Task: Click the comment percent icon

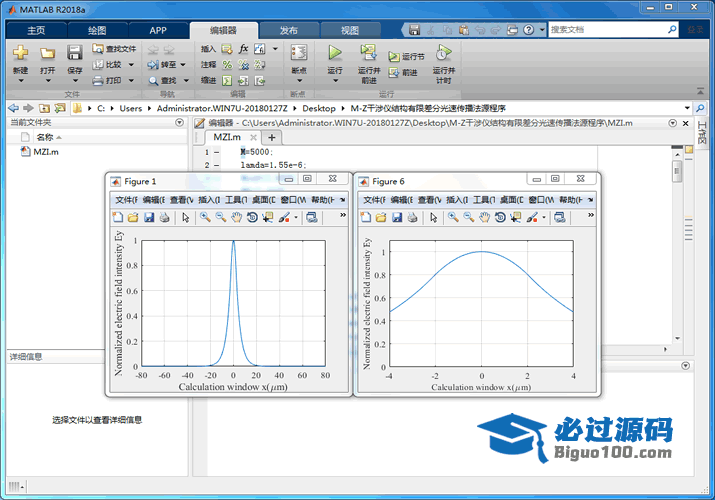Action: point(227,65)
